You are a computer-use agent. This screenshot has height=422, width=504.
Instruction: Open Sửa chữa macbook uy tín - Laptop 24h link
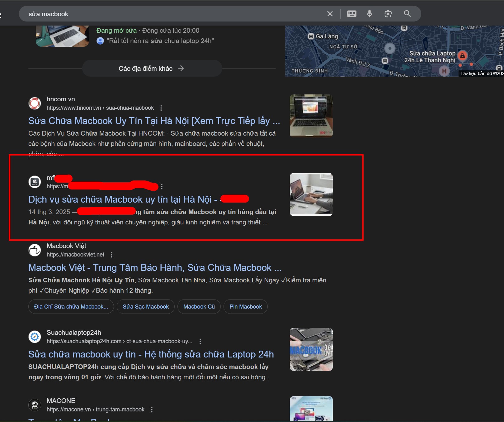(151, 354)
